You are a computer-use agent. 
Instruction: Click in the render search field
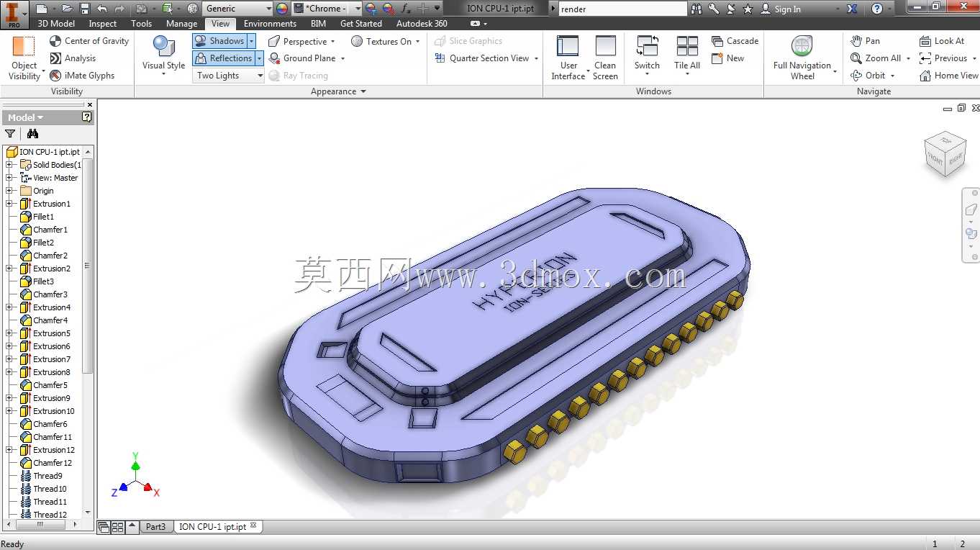(x=622, y=9)
